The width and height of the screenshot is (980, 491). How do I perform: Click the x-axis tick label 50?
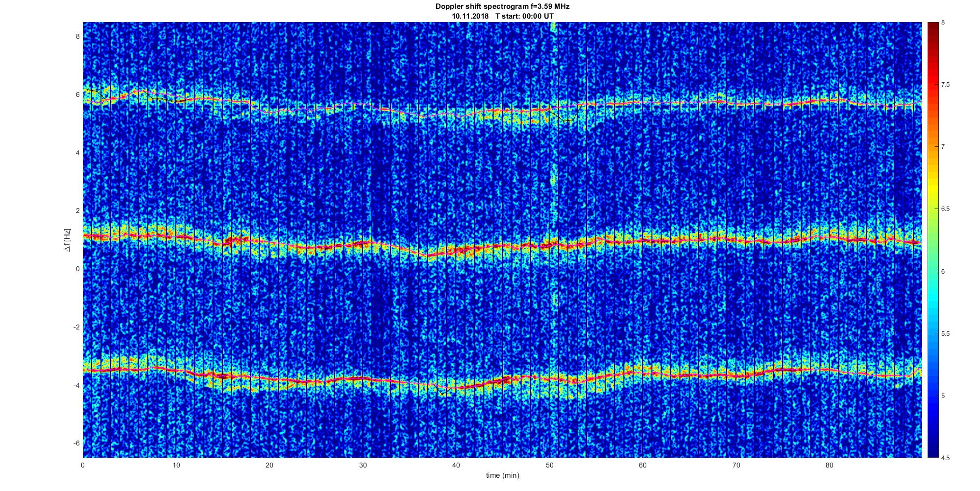click(x=549, y=465)
